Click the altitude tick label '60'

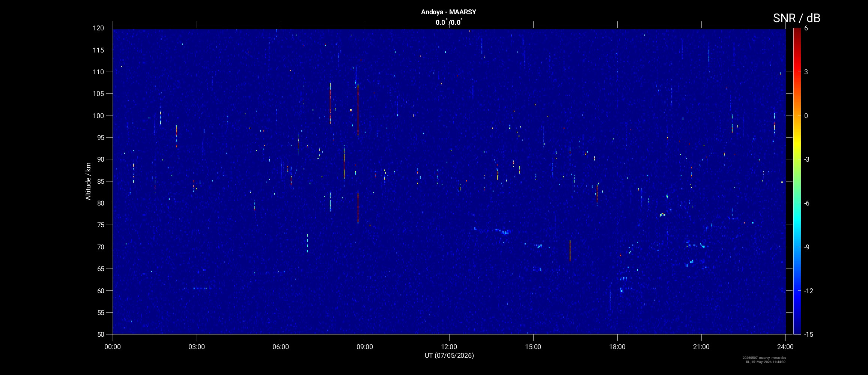(x=100, y=291)
